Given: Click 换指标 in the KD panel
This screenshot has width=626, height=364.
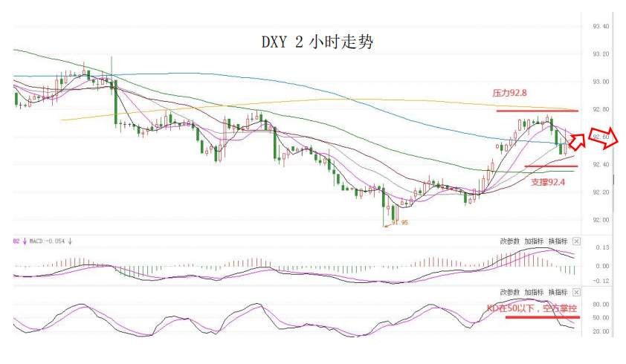Looking at the screenshot, I should click(x=558, y=293).
